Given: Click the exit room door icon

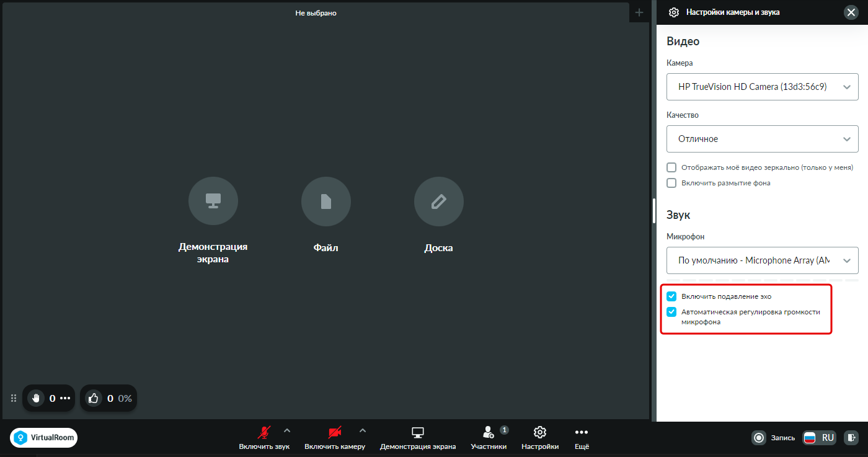Looking at the screenshot, I should [x=852, y=438].
